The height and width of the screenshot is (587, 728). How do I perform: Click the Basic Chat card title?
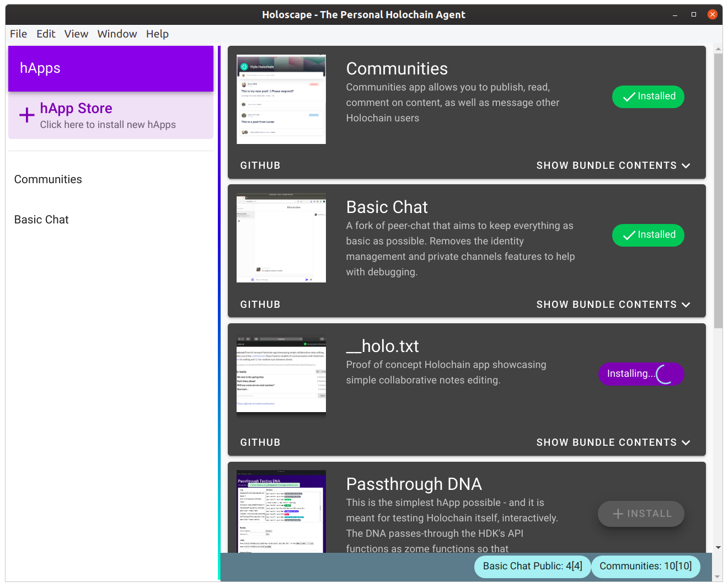387,207
